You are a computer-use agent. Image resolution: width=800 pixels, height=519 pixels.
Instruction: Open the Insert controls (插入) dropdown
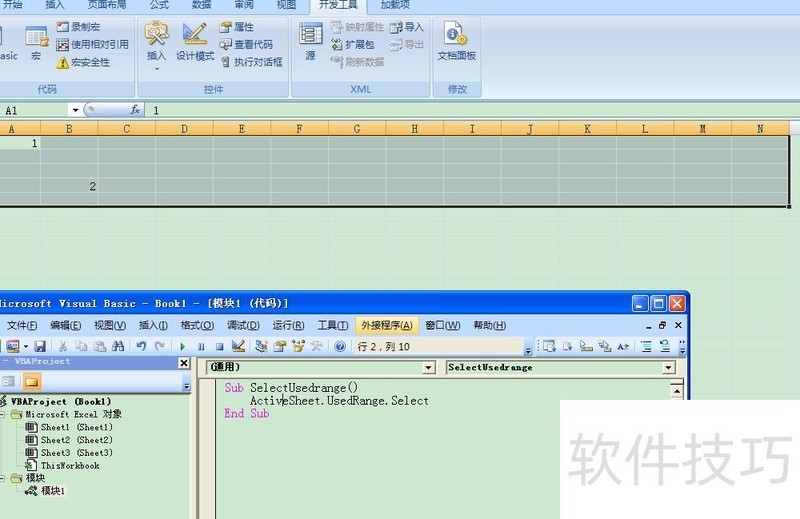coord(157,46)
